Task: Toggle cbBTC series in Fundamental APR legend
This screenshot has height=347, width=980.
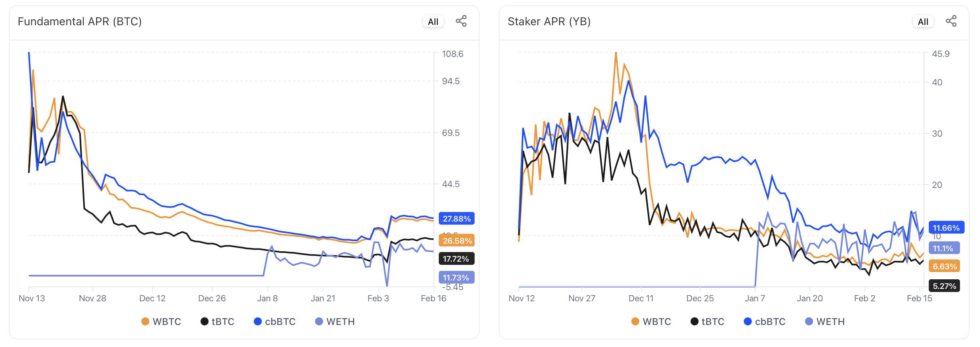Action: point(275,322)
